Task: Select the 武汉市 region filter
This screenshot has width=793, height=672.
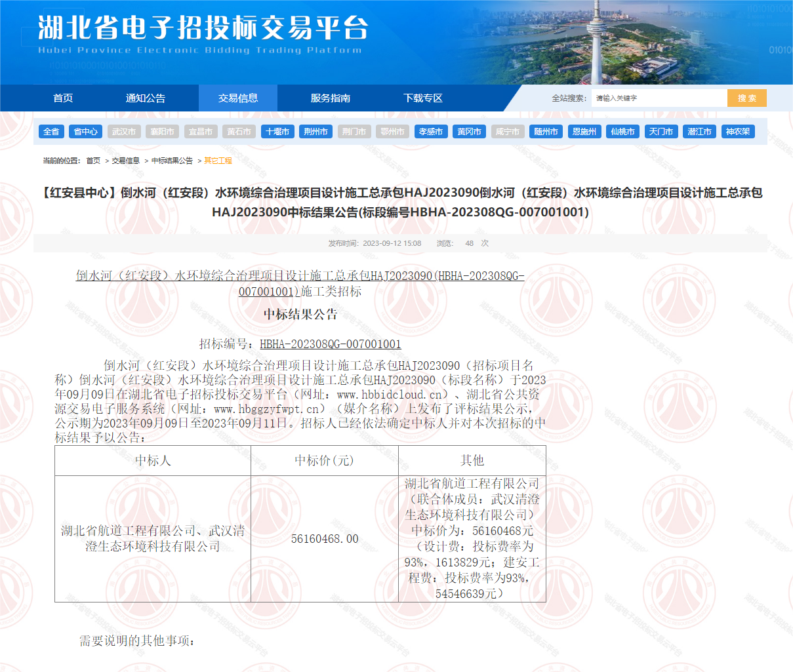Action: coord(124,132)
